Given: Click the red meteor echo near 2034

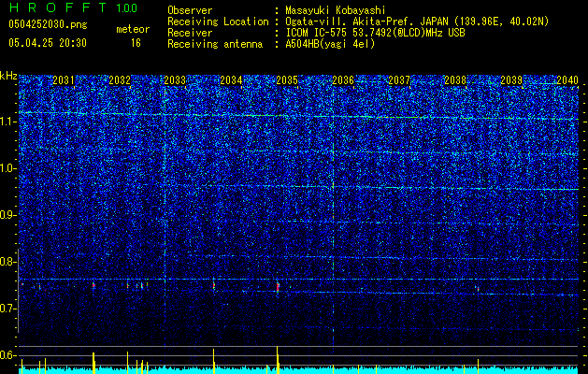Looking at the screenshot, I should click(x=214, y=285).
